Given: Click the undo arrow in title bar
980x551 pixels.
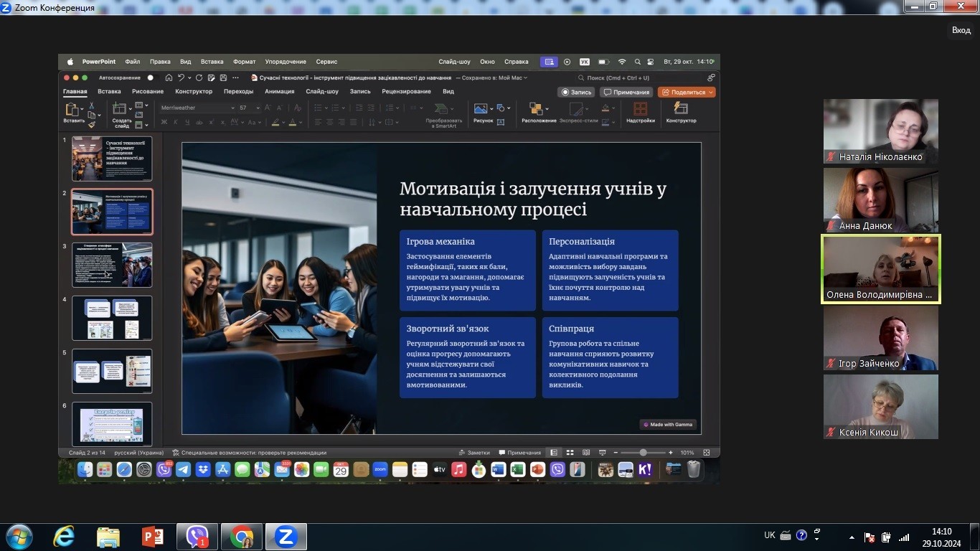Looking at the screenshot, I should tap(181, 77).
